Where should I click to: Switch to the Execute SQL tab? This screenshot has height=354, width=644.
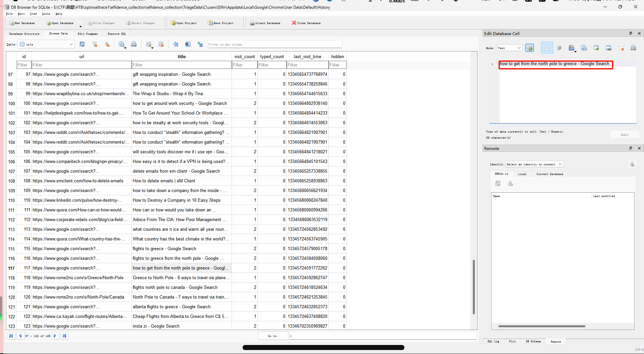click(x=117, y=34)
